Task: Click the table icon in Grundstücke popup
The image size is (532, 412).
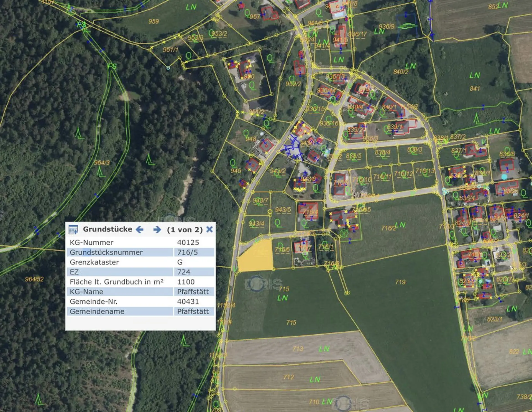Action: [x=73, y=230]
